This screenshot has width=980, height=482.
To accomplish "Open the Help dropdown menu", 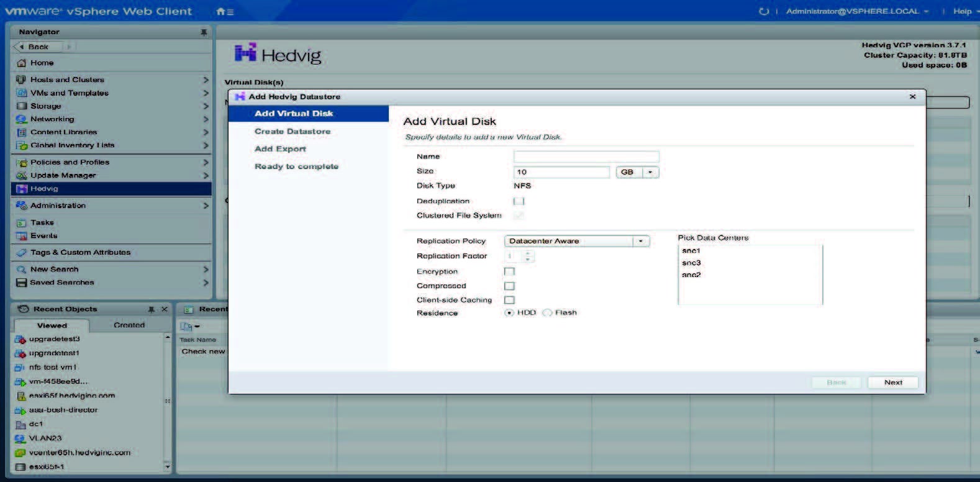I will click(966, 11).
